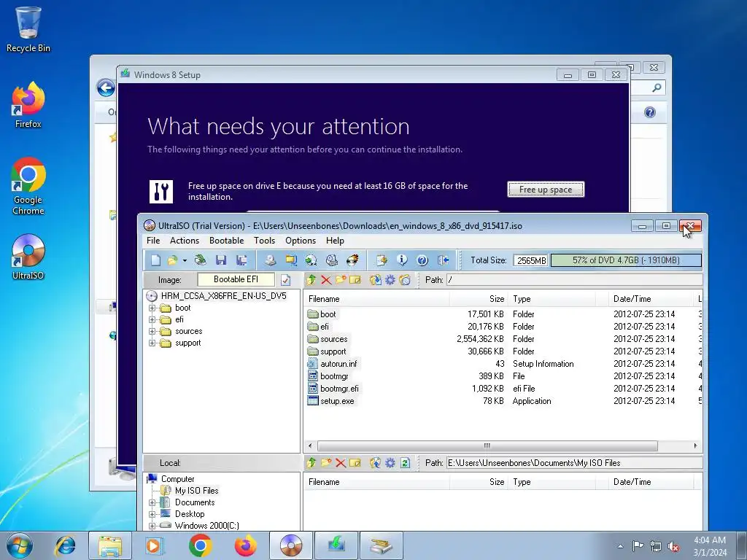
Task: Click the Open CD/DVD toolbar icon
Action: point(201,260)
